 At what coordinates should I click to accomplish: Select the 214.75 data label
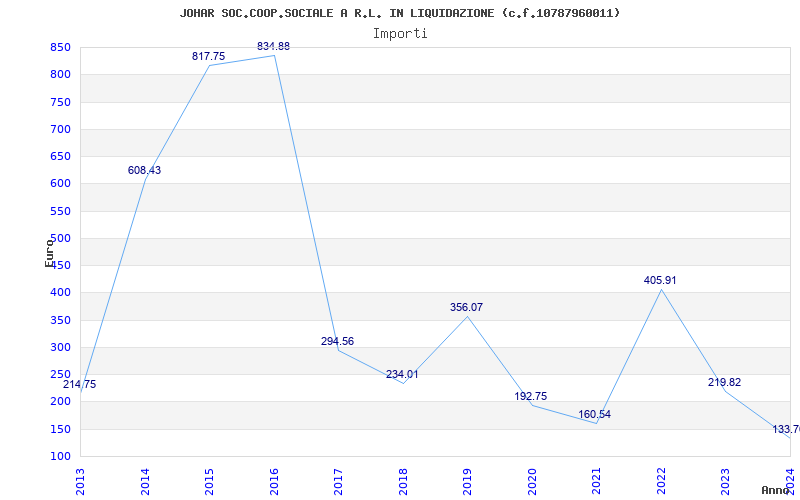(x=80, y=385)
